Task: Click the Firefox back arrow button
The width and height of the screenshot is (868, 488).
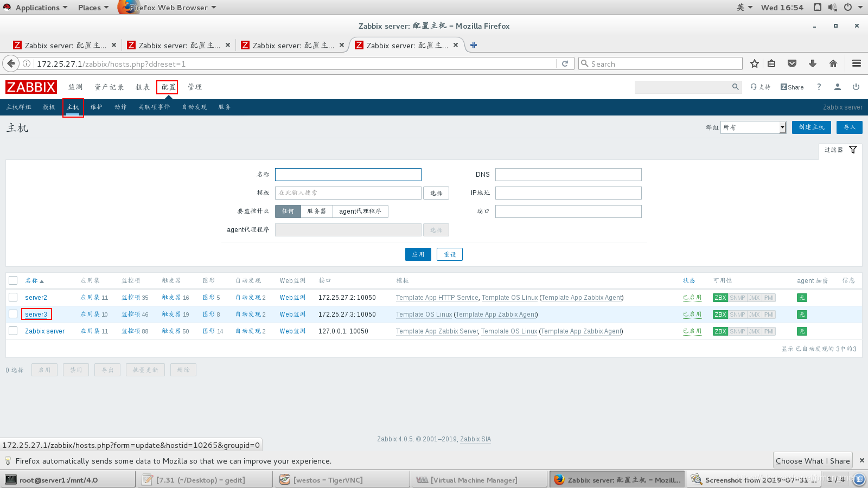Action: pyautogui.click(x=11, y=63)
